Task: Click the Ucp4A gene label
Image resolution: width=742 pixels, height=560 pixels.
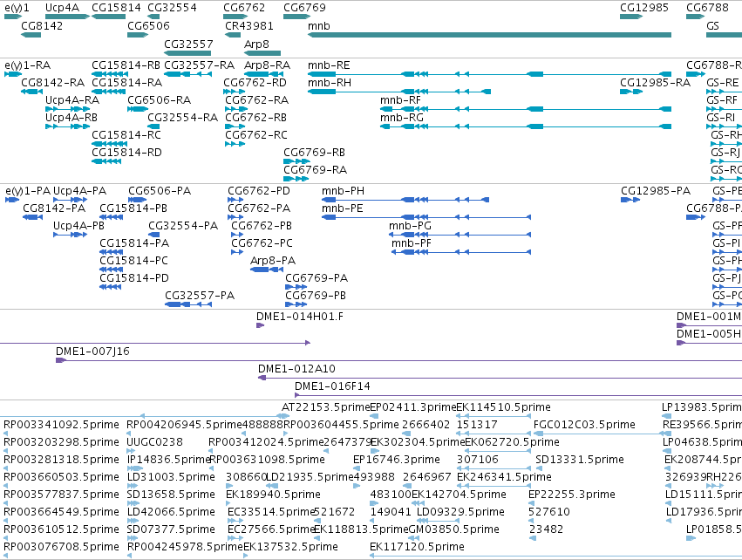Action: 63,8
